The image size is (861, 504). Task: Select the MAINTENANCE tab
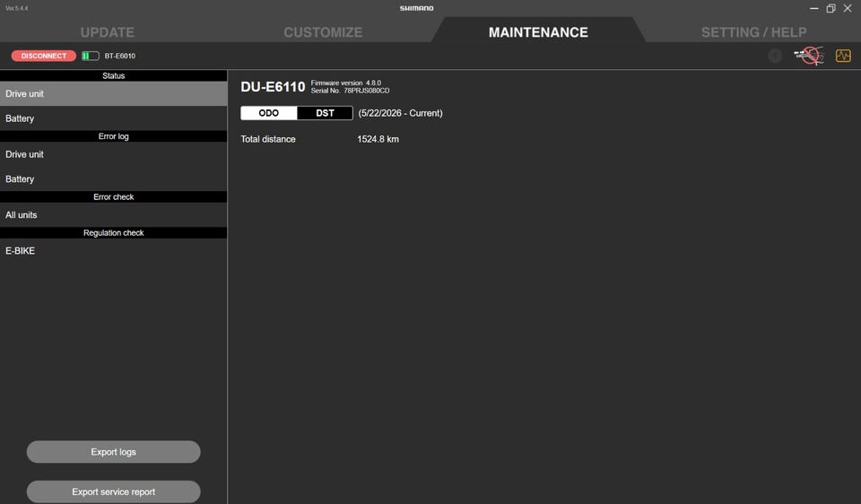coord(538,32)
